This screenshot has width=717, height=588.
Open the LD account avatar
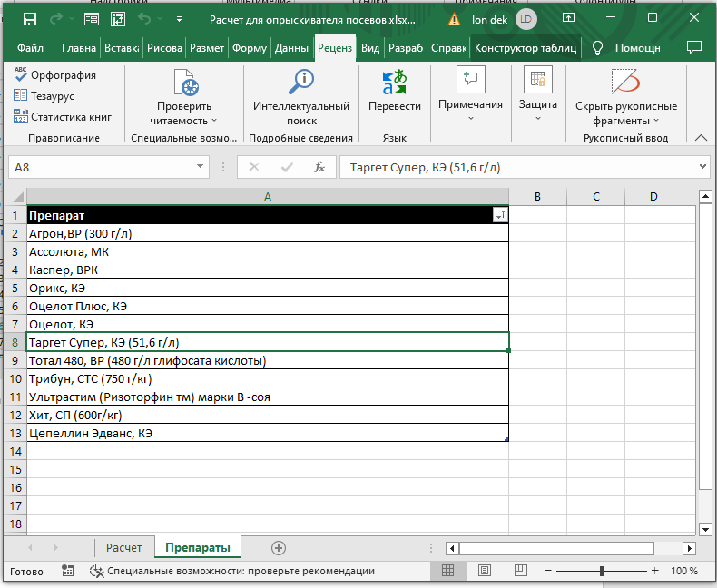(x=525, y=19)
